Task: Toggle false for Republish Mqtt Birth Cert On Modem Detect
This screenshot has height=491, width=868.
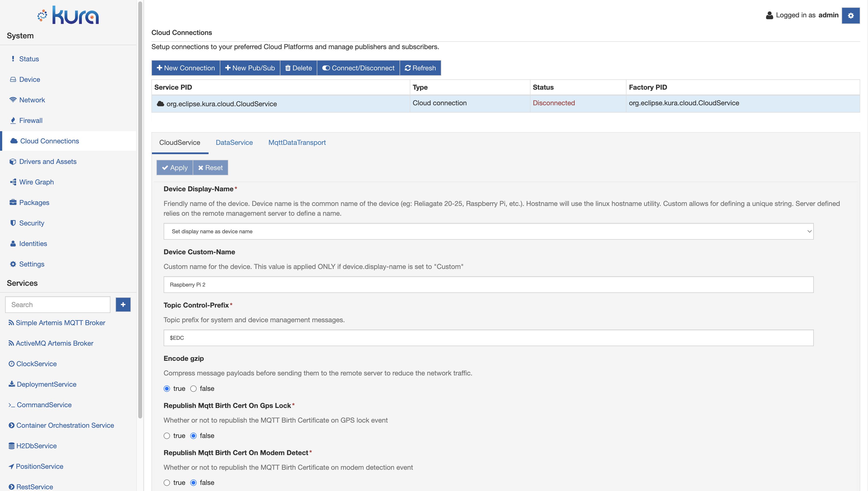Action: tap(193, 482)
